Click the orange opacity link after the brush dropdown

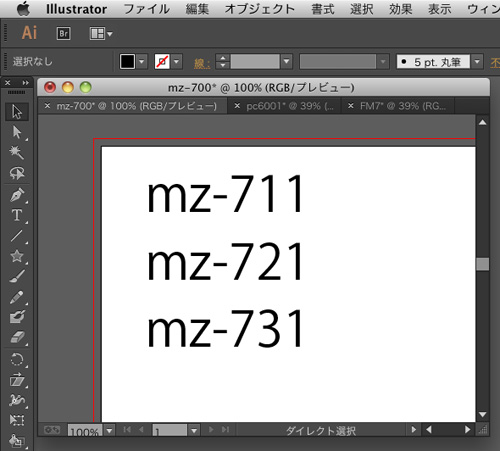[x=495, y=62]
